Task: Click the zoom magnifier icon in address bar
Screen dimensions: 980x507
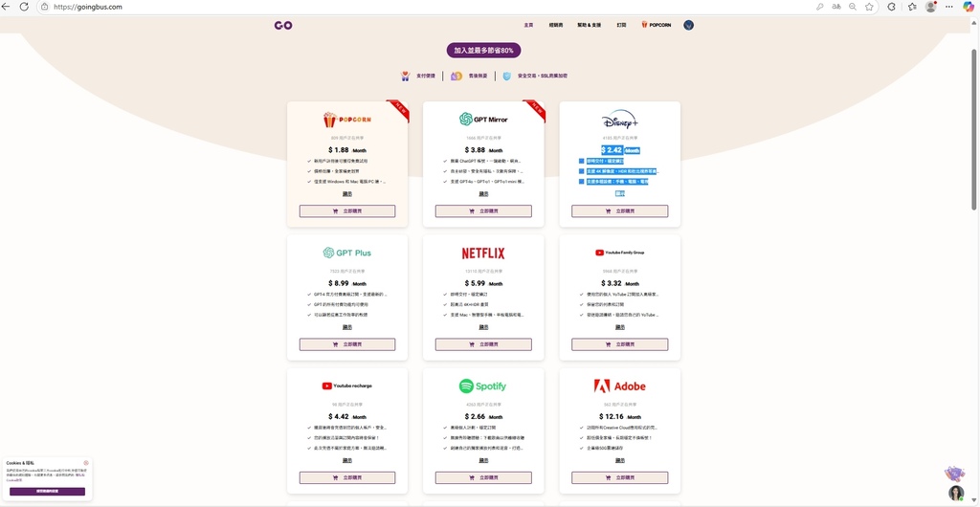Action: [853, 7]
